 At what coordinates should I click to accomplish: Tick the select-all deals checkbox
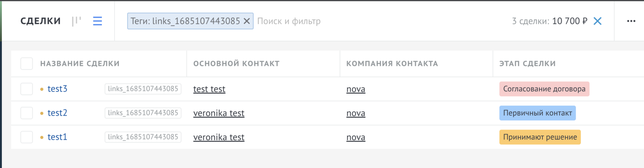point(26,64)
